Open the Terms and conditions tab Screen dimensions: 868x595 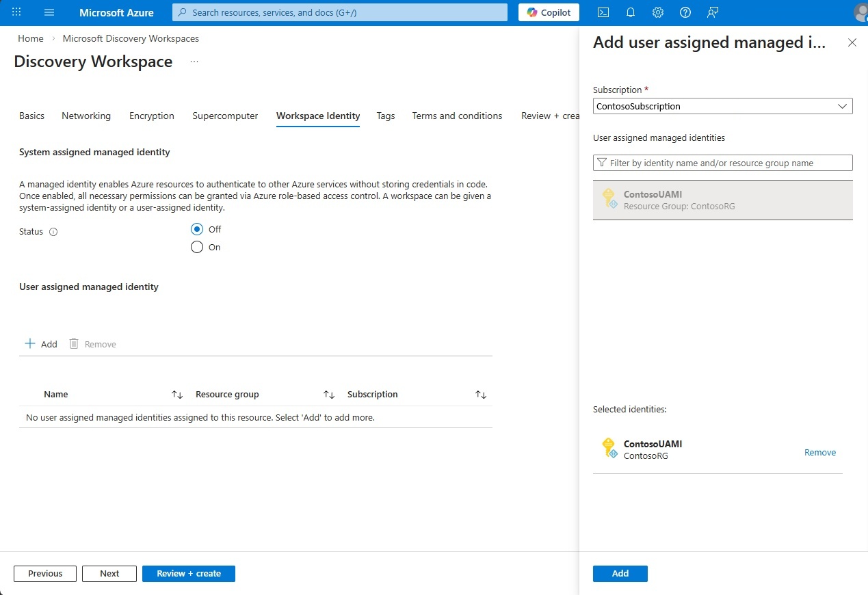pyautogui.click(x=457, y=116)
